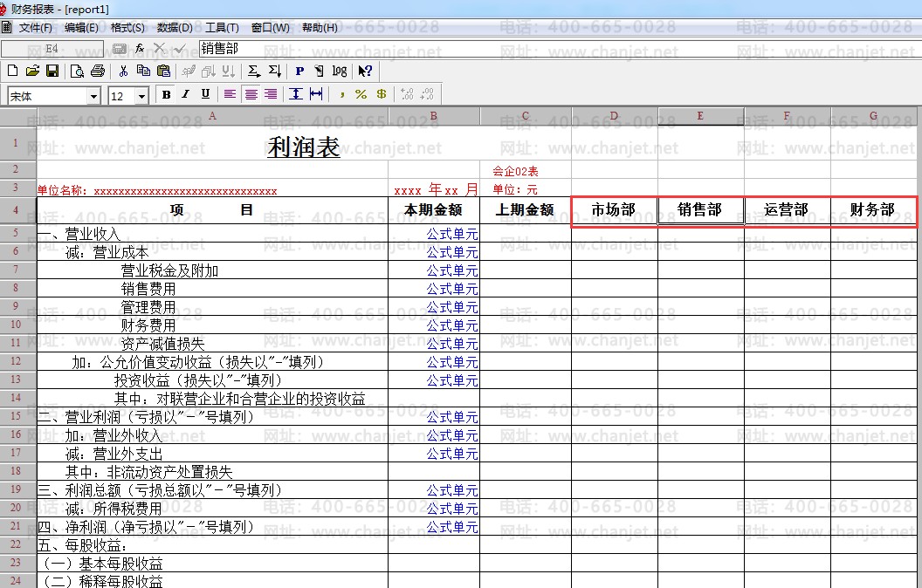
Task: Click the cell reference box E4
Action: (x=52, y=49)
